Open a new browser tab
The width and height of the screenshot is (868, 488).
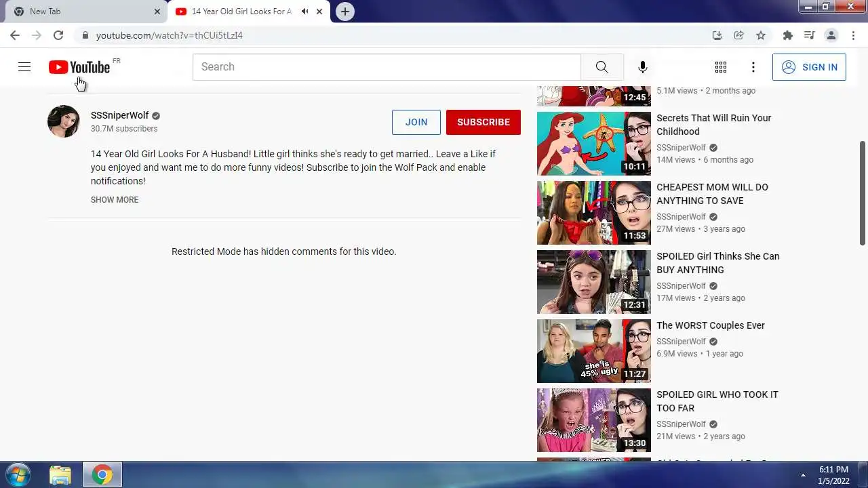point(345,12)
